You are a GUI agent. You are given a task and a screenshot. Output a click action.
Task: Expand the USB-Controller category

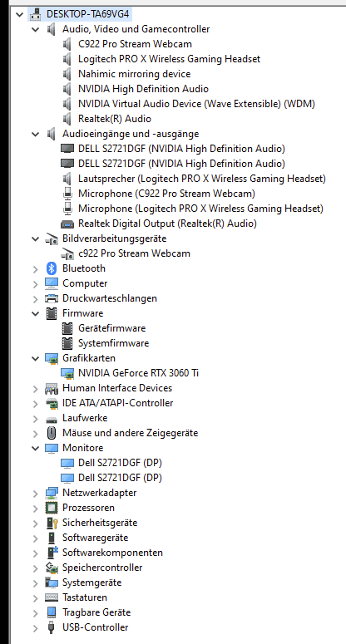35,627
